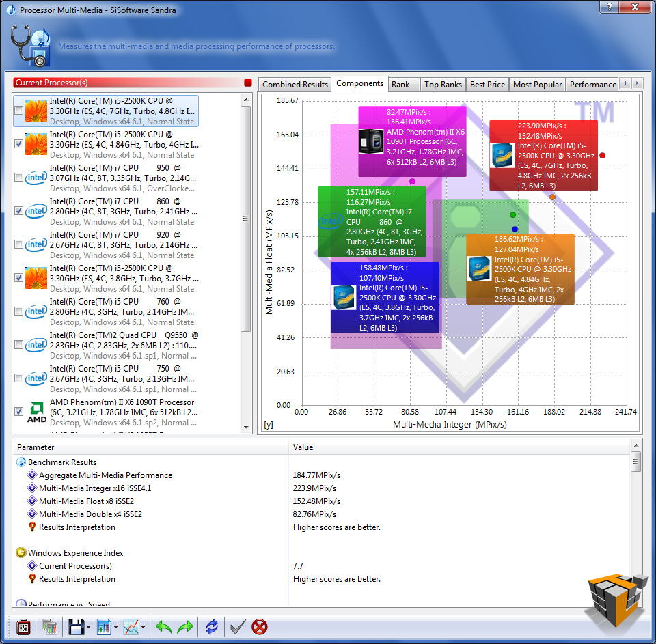Click flower icon of i5-2500K 3.8GHz entry
Image resolution: width=656 pixels, height=644 pixels.
(36, 278)
